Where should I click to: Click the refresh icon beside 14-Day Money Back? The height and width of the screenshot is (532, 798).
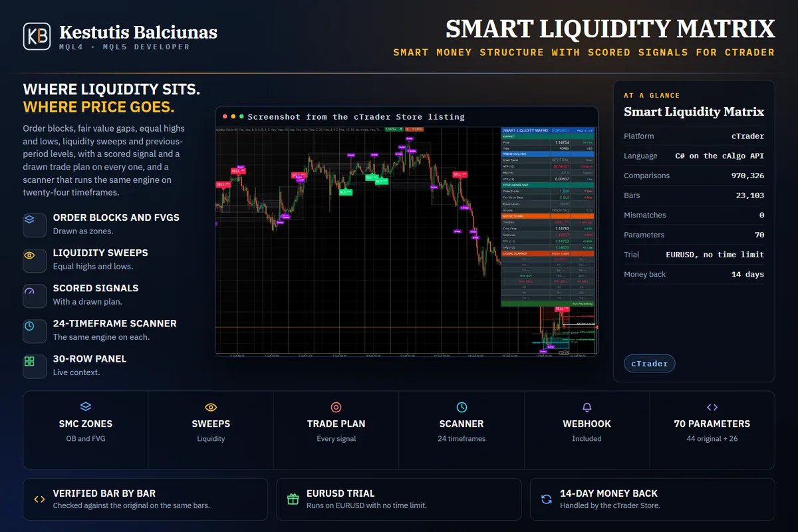coord(547,499)
